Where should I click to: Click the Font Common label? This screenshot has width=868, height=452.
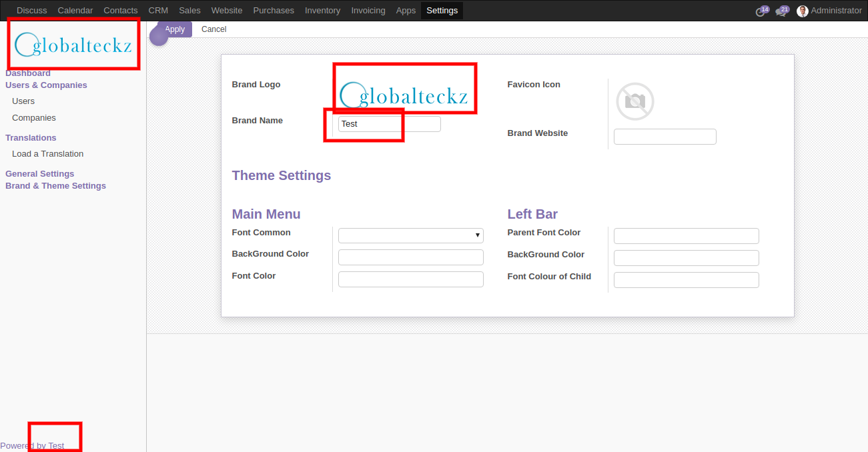(x=262, y=233)
